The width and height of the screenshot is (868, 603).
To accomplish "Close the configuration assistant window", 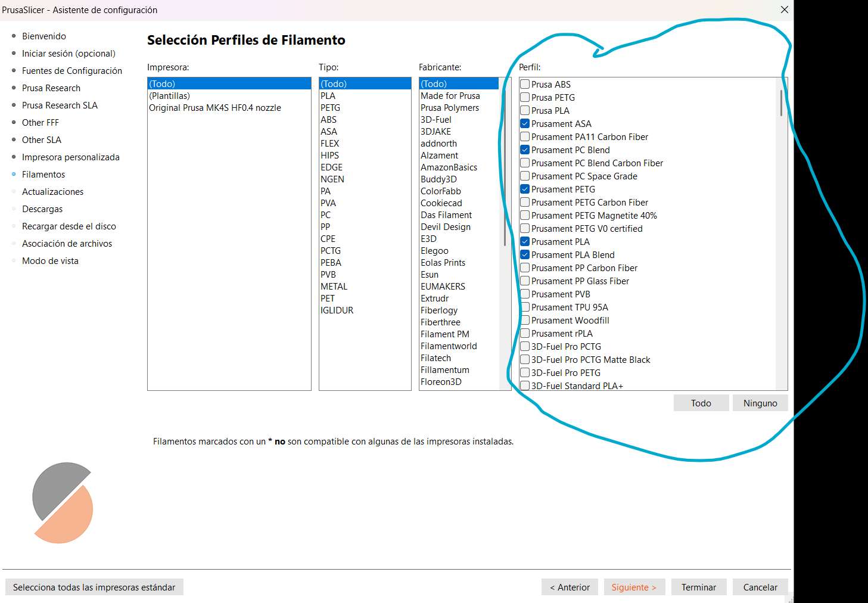I will tap(784, 10).
